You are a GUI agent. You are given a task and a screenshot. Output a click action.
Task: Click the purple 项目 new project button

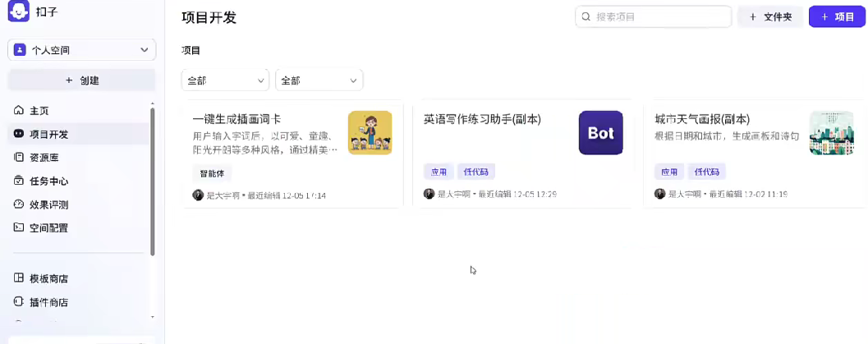coord(837,16)
